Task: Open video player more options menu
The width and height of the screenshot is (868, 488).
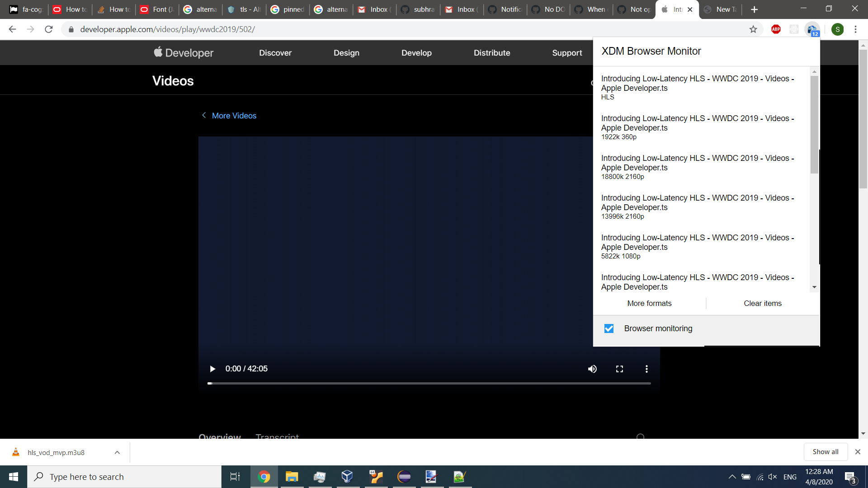Action: 646,369
